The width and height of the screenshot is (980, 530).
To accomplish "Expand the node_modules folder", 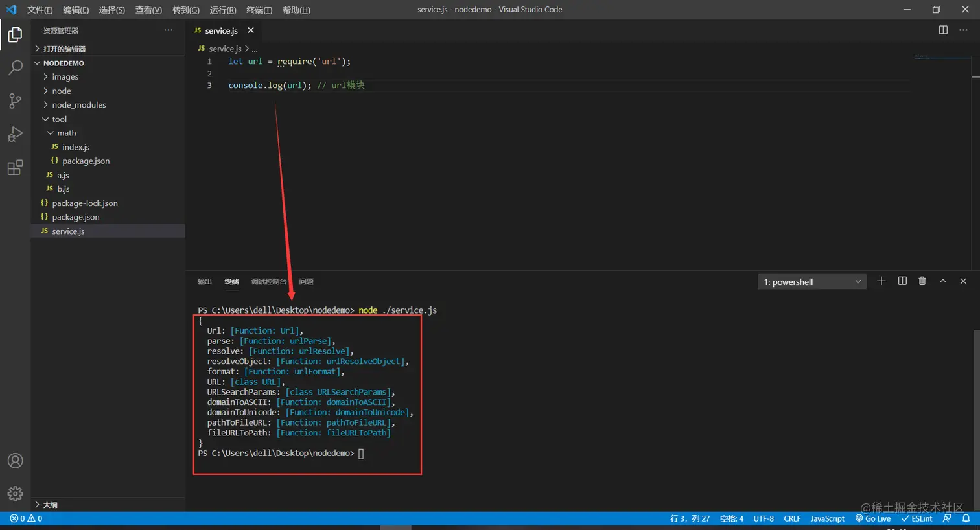I will tap(78, 105).
